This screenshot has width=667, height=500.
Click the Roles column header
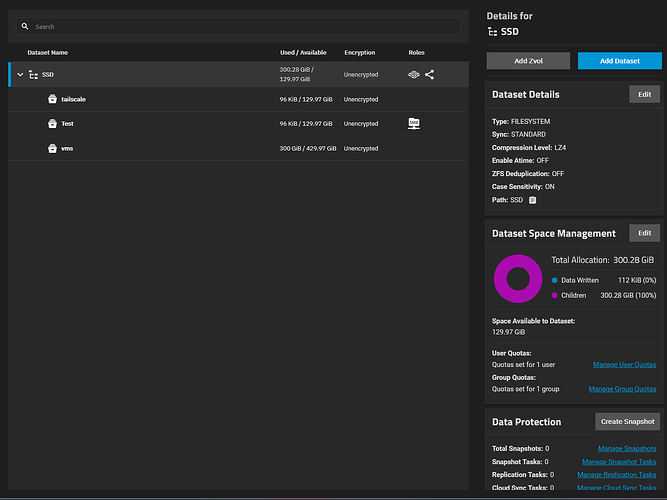click(416, 52)
